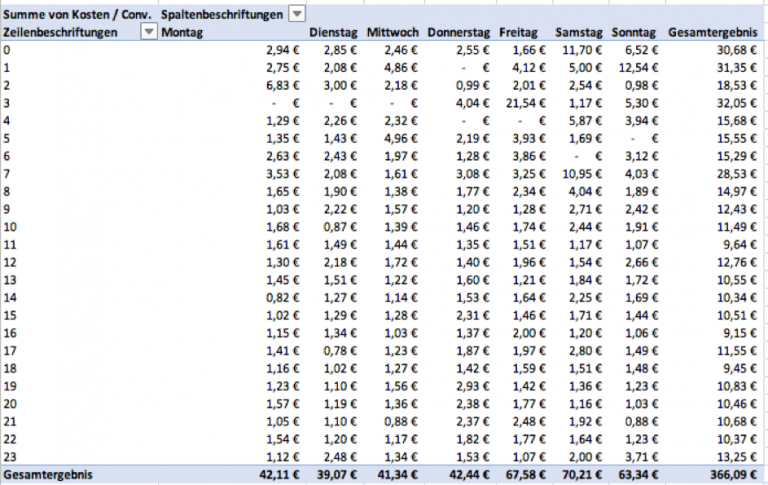Select Donnerstag value 3,08 € in row 7
The image size is (768, 485).
pyautogui.click(x=472, y=174)
